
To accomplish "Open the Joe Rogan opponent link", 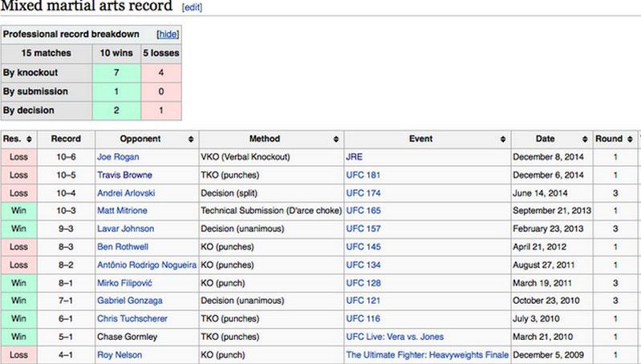I will click(118, 157).
